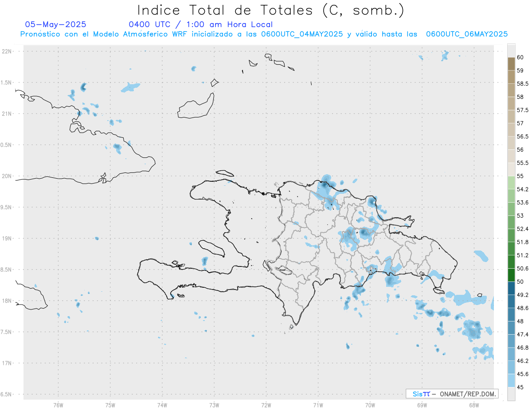532x411 pixels.
Task: Click the '55.5' colorbar value
Action: [523, 163]
